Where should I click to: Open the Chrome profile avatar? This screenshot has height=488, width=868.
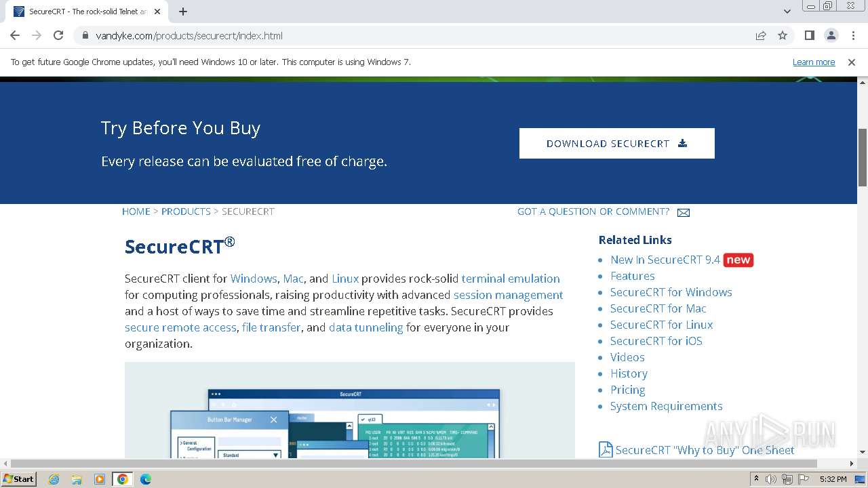[831, 35]
